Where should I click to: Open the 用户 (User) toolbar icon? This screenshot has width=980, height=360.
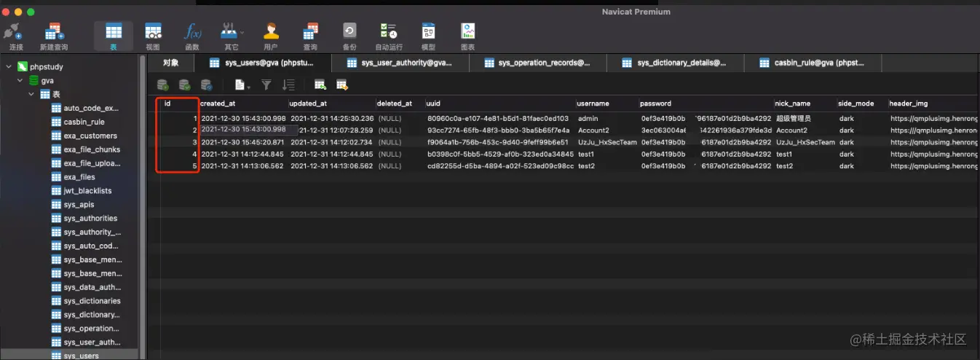point(271,31)
